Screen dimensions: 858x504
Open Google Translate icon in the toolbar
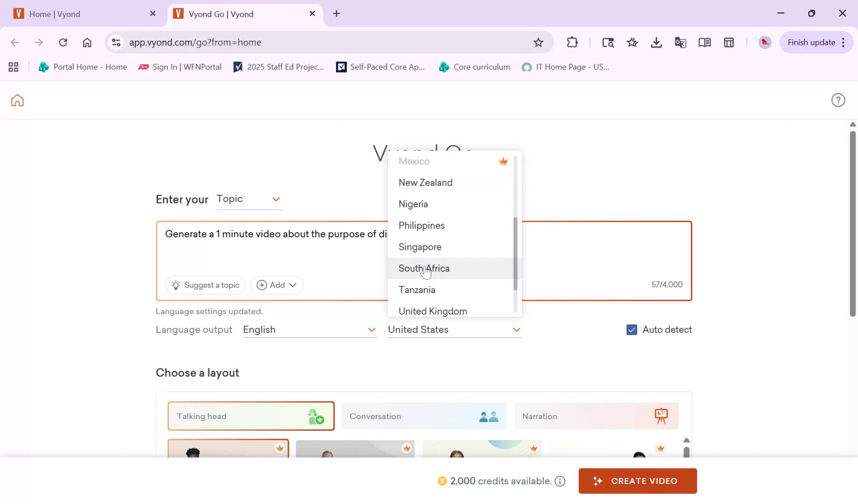click(x=680, y=42)
